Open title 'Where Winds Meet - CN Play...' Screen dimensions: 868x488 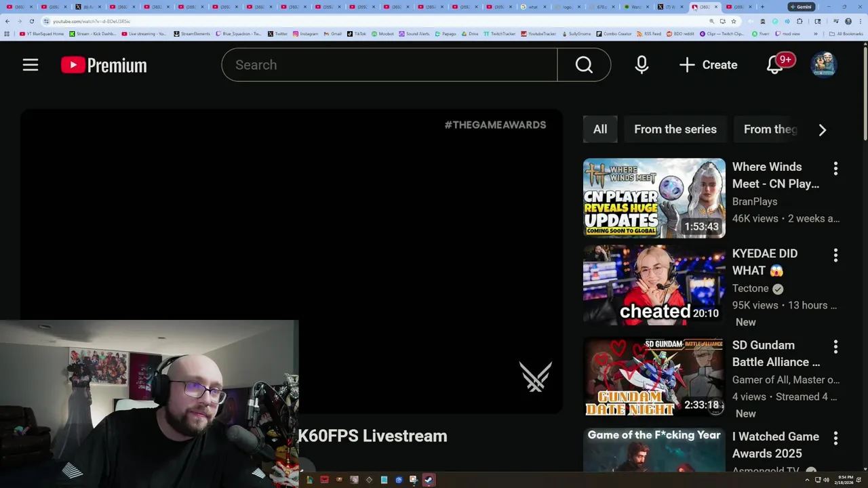[776, 176]
